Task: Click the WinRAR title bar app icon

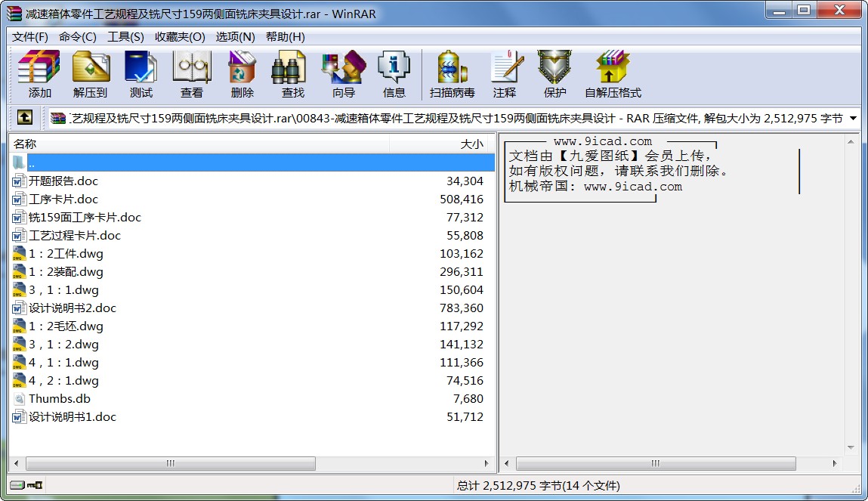Action: point(14,14)
